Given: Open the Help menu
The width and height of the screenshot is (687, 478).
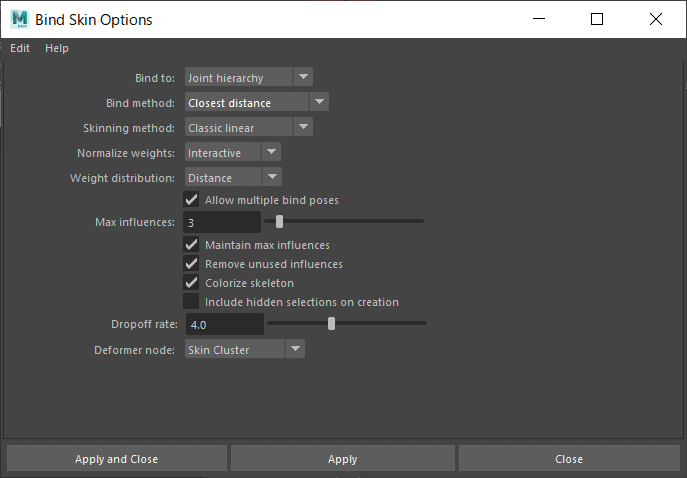Looking at the screenshot, I should [x=57, y=48].
